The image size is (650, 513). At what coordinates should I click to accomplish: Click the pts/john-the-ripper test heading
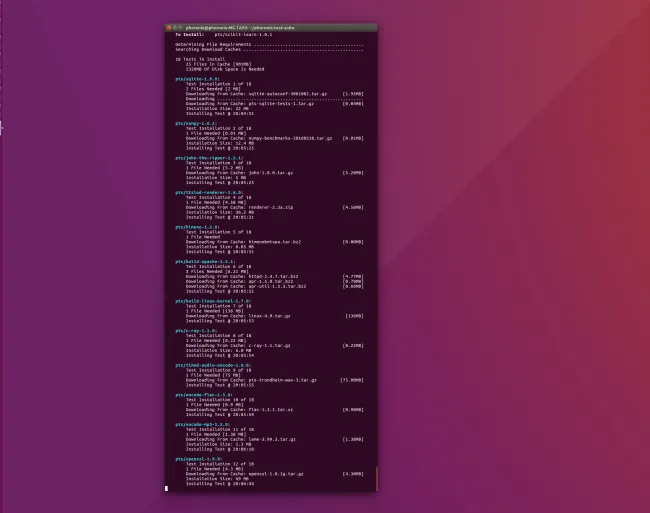click(209, 158)
